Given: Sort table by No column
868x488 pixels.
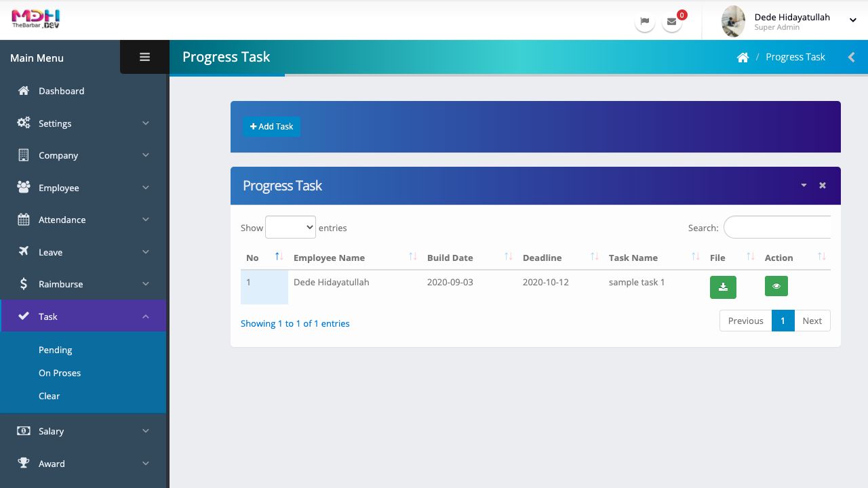Looking at the screenshot, I should coord(264,258).
